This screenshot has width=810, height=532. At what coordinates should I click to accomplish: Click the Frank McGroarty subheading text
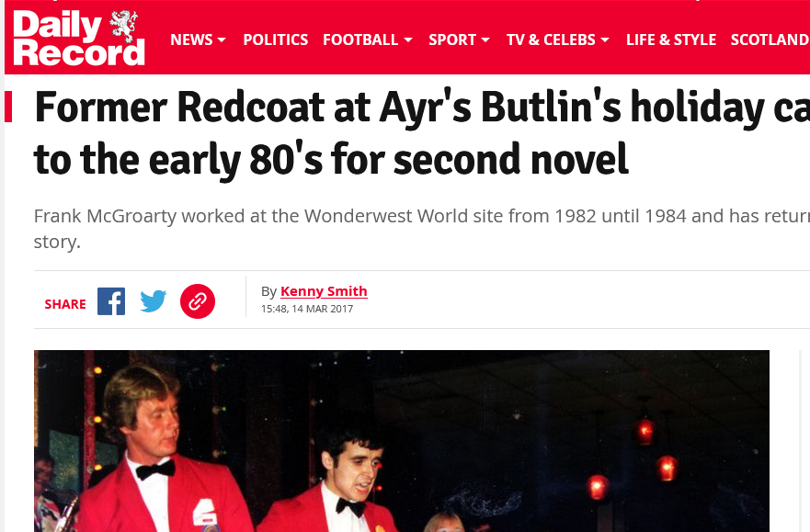tap(421, 229)
